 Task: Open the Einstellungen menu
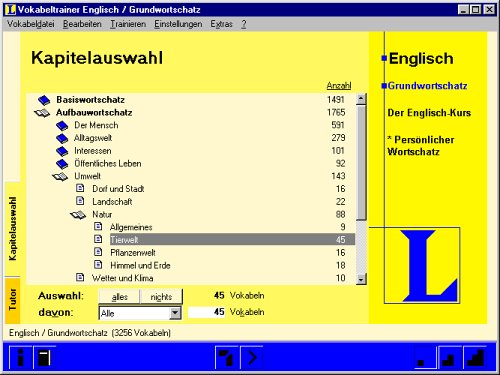pyautogui.click(x=178, y=24)
